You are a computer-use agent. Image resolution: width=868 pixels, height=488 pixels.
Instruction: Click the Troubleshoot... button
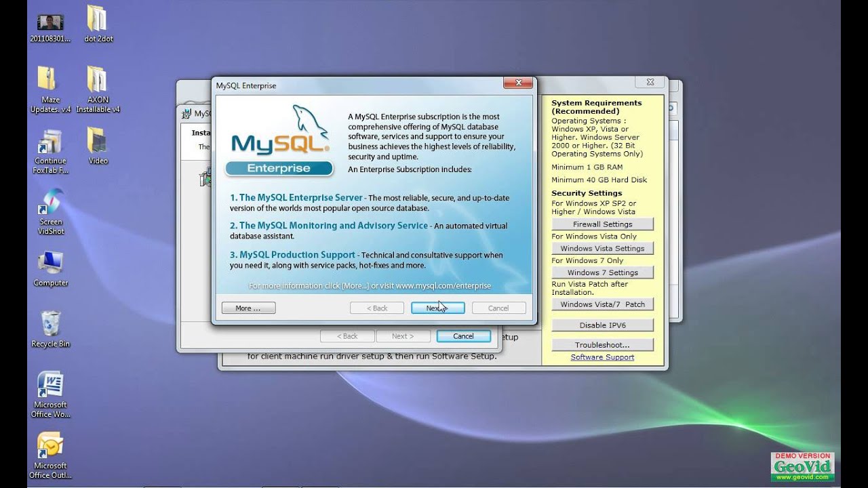[x=602, y=345]
